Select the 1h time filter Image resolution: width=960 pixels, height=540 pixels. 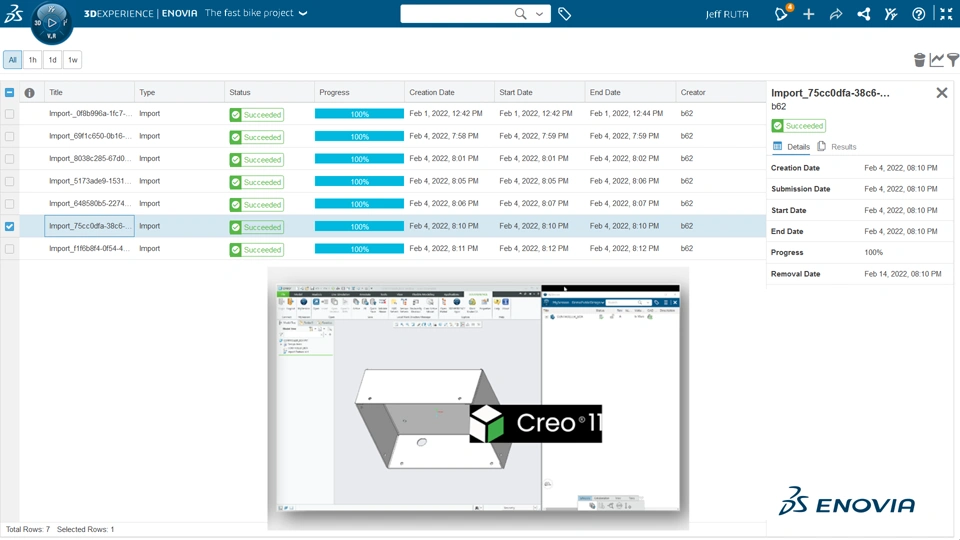click(32, 59)
